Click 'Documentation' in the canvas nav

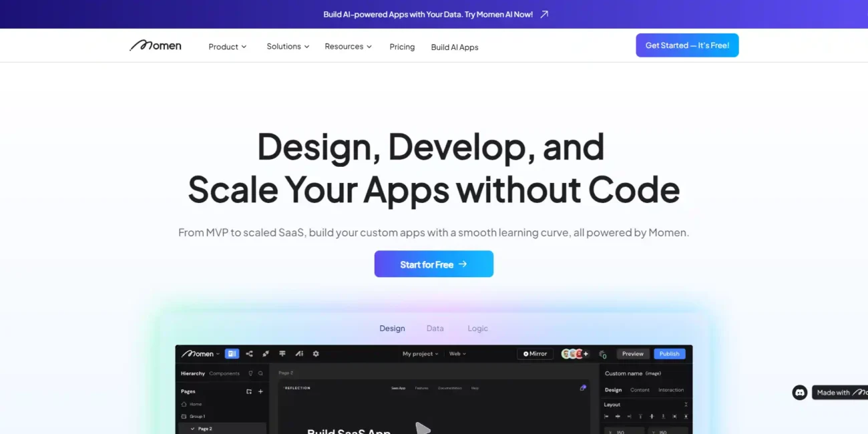point(449,388)
